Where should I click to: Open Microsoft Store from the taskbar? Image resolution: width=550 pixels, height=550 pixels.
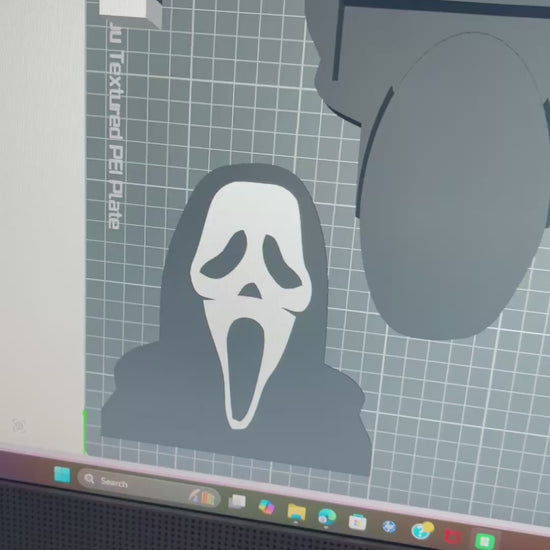click(x=357, y=522)
